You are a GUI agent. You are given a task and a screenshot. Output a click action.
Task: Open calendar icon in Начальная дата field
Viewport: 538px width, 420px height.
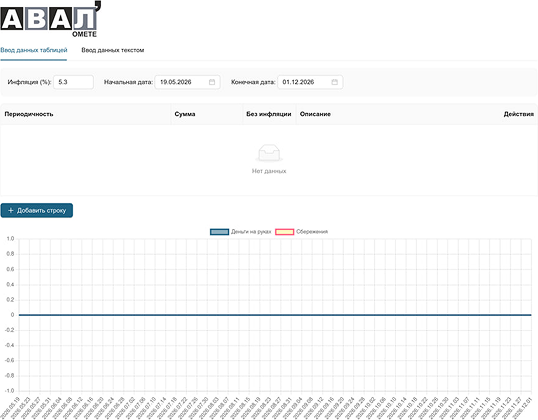tap(212, 82)
